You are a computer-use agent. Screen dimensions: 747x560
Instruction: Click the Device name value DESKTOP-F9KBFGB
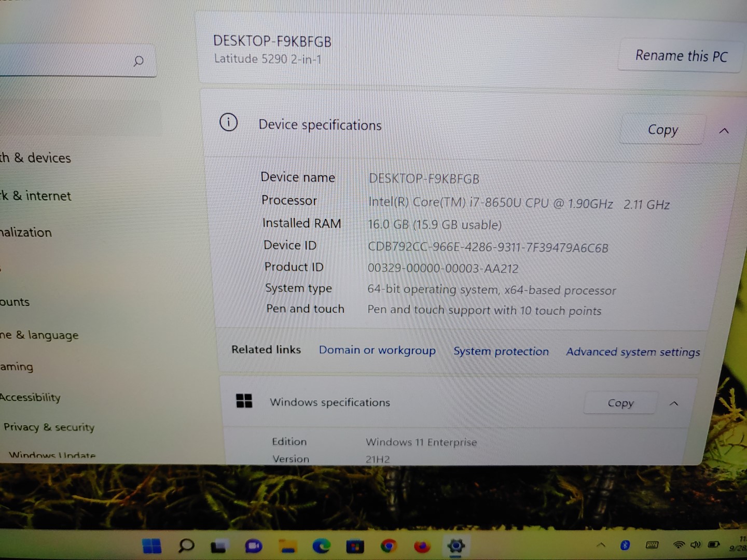[x=424, y=178]
